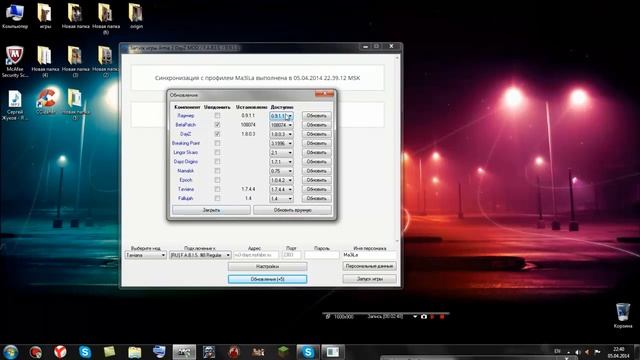Check notify box for Namalsk
The height and width of the screenshot is (360, 640).
click(217, 171)
